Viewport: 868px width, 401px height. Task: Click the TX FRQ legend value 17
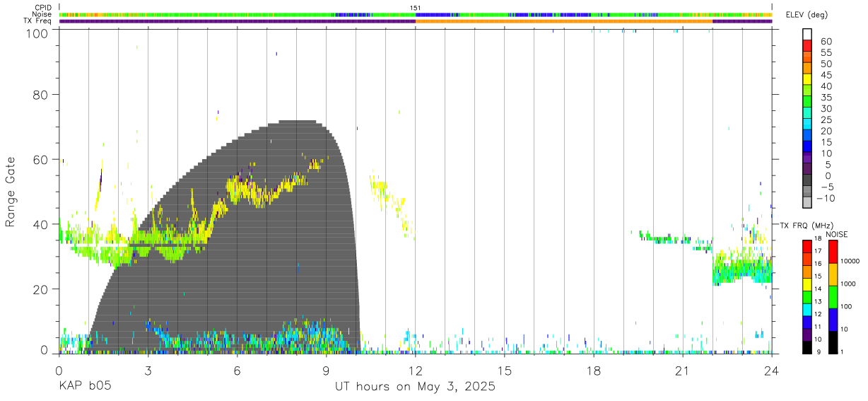click(x=819, y=250)
